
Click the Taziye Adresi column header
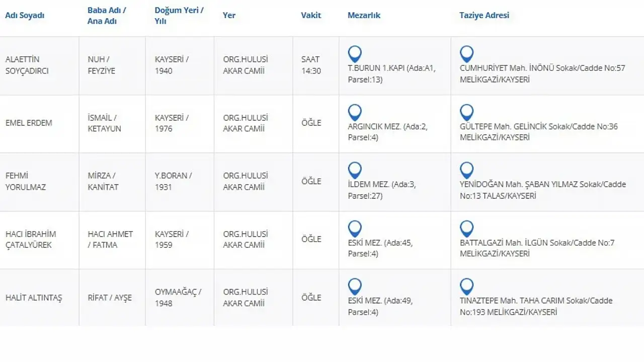click(x=484, y=15)
